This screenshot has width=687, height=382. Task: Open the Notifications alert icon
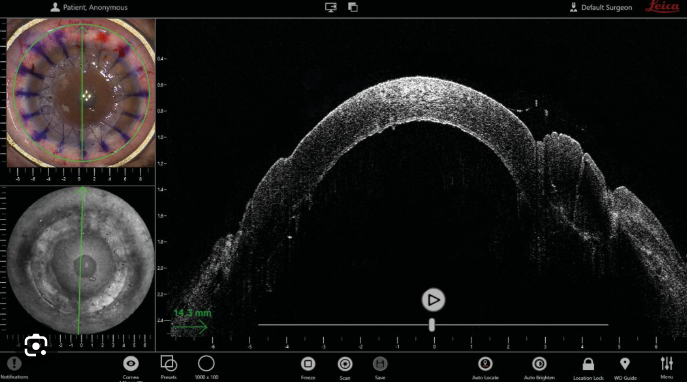click(14, 364)
